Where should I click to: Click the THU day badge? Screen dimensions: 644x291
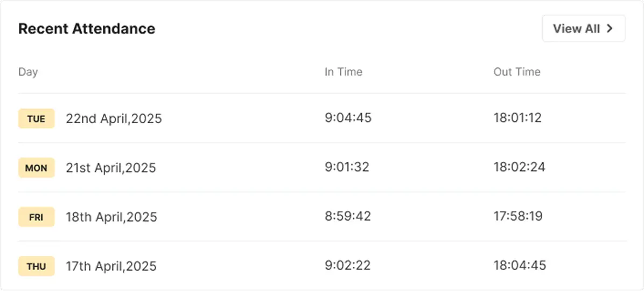36,266
